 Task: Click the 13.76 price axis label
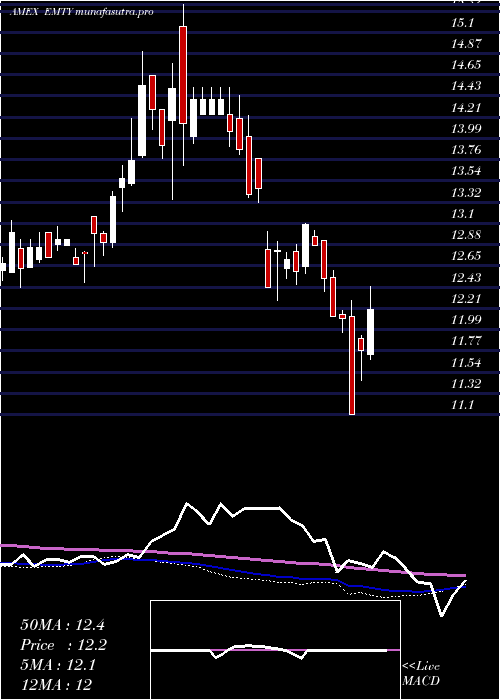point(467,150)
